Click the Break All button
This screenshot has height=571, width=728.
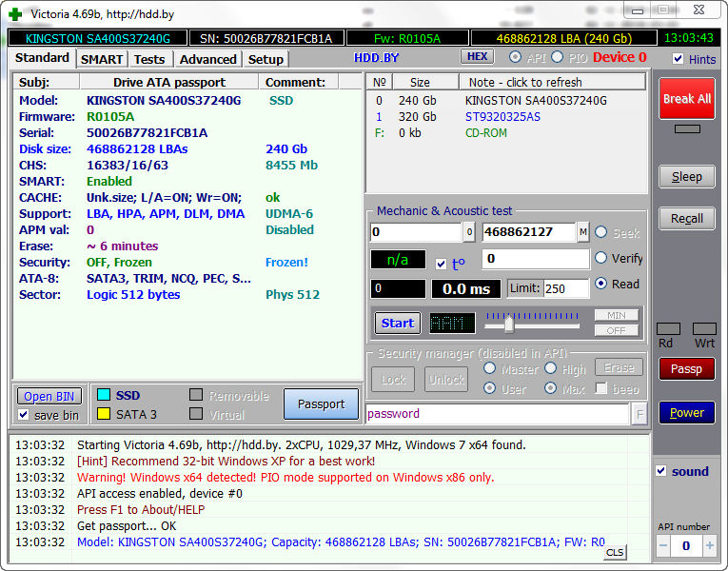click(x=687, y=98)
